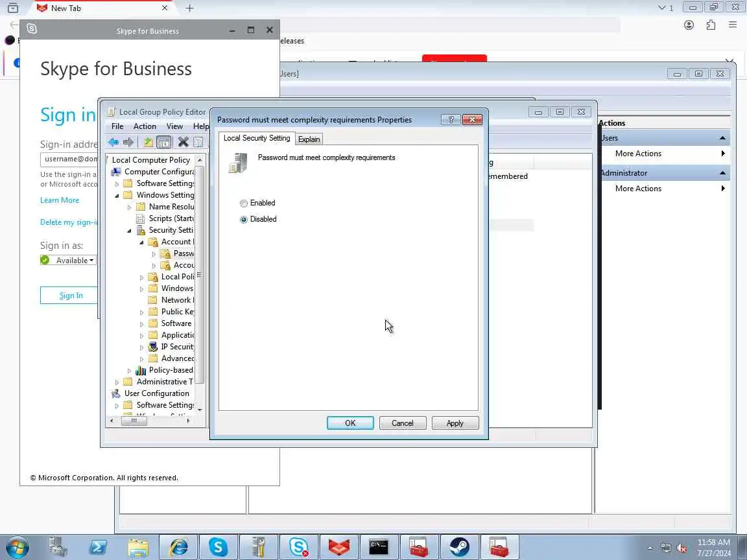Click the taskbar clock showing 11:58 AM
747x560 pixels.
(713, 548)
